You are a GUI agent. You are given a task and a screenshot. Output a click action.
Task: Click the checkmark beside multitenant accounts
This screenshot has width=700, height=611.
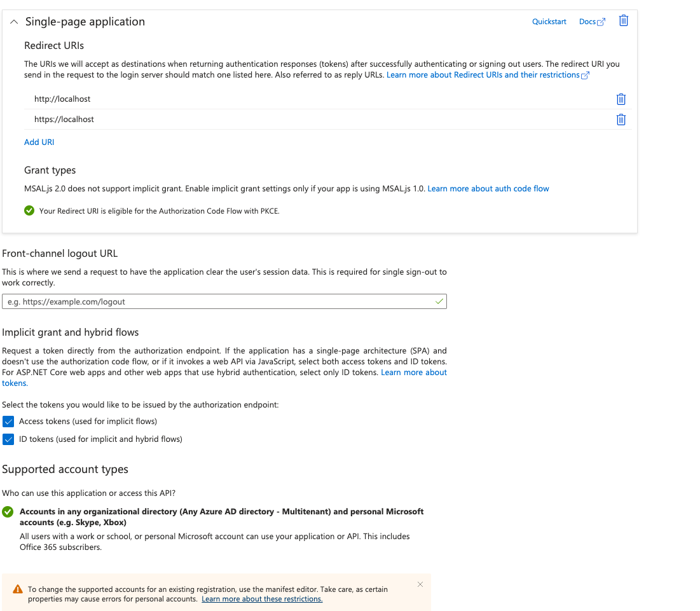[x=8, y=511]
